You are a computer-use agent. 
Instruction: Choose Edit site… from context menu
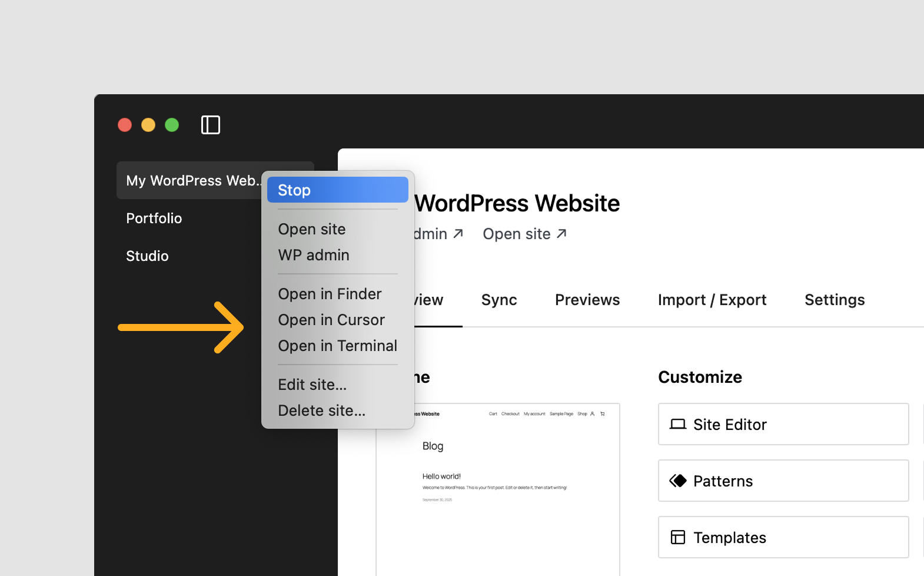coord(338,385)
